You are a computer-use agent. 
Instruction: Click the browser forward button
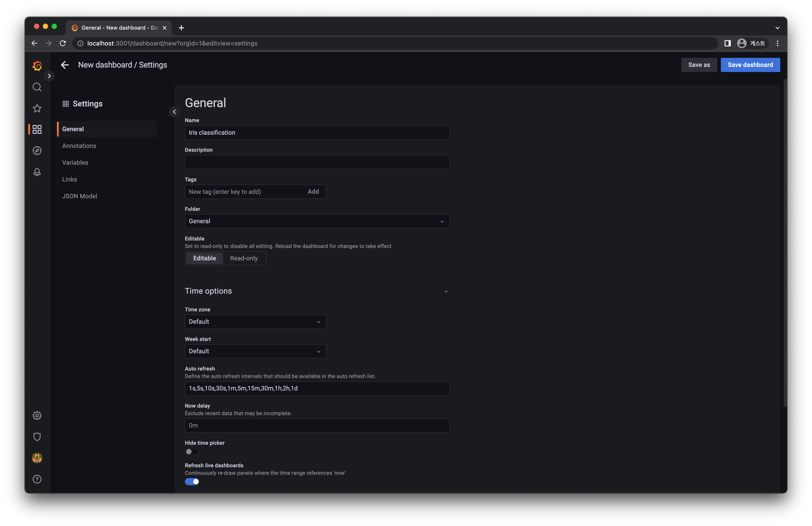[49, 43]
